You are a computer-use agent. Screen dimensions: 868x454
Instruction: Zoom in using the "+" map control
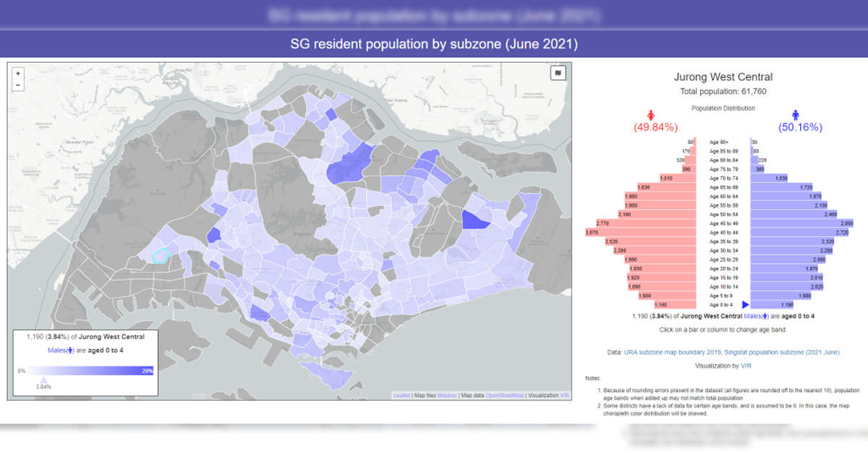pyautogui.click(x=17, y=74)
